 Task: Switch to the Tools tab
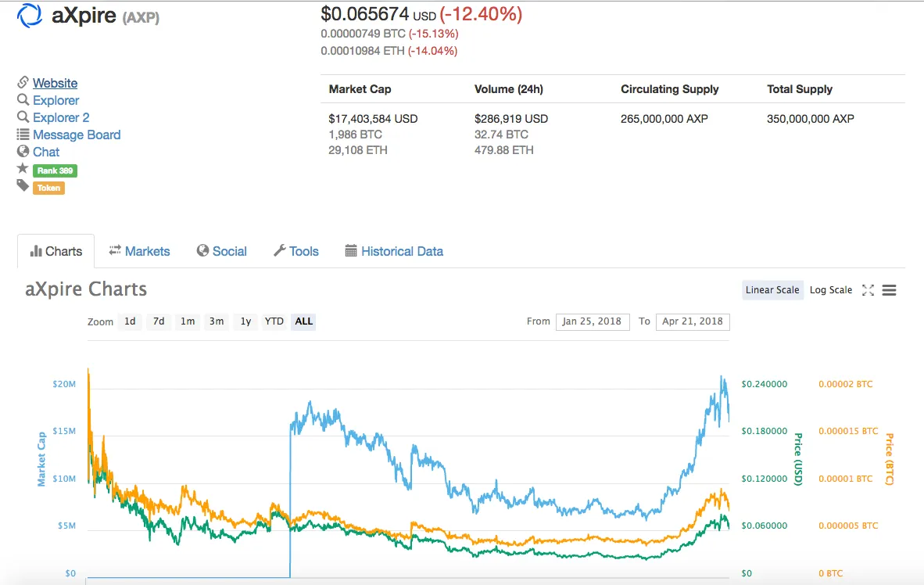[295, 251]
